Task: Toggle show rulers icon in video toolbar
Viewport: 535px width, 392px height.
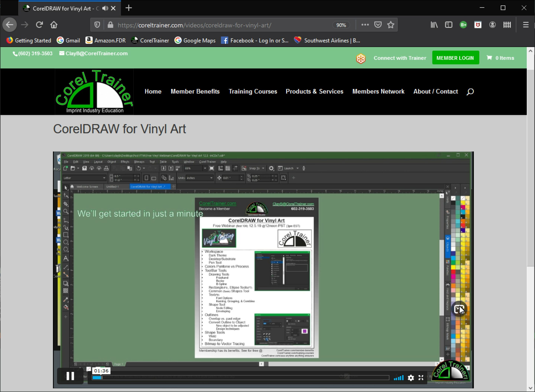Action: coord(221,168)
